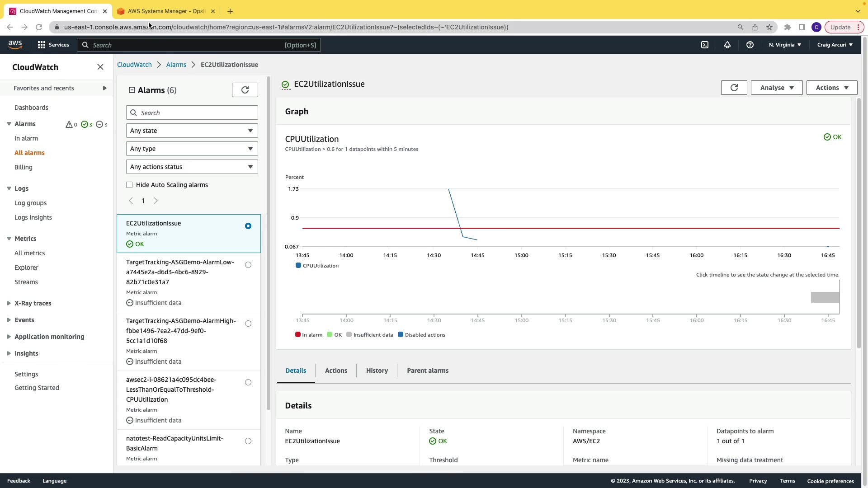Click the grey state bar on timeline
The height and width of the screenshot is (488, 868).
(x=825, y=297)
